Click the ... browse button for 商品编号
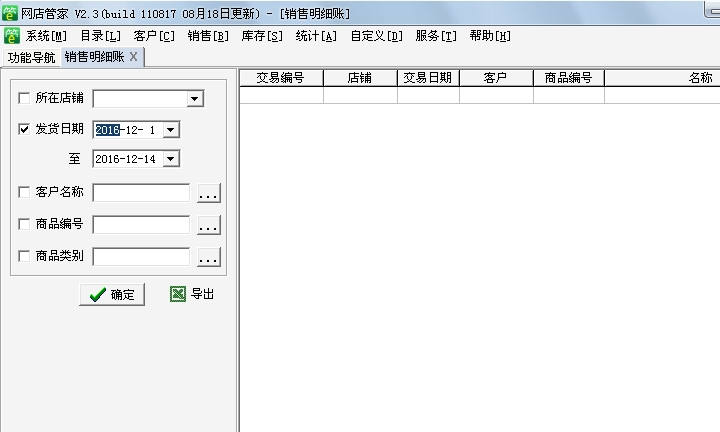The image size is (720, 432). [x=209, y=225]
